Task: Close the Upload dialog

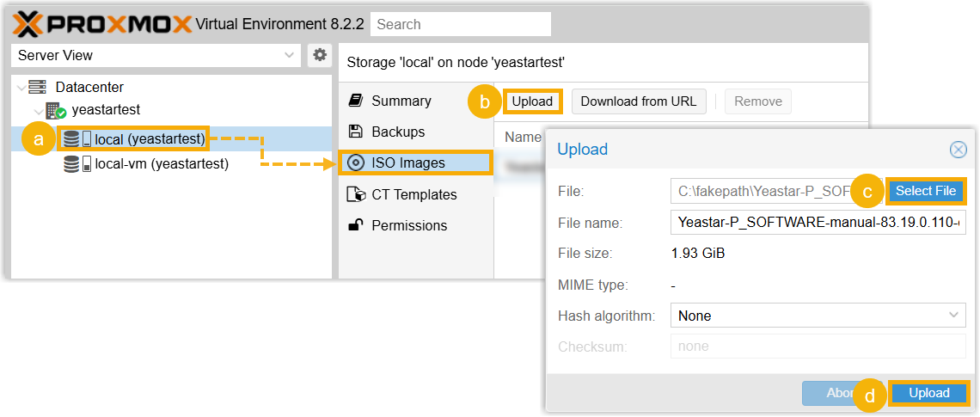Action: (x=958, y=150)
